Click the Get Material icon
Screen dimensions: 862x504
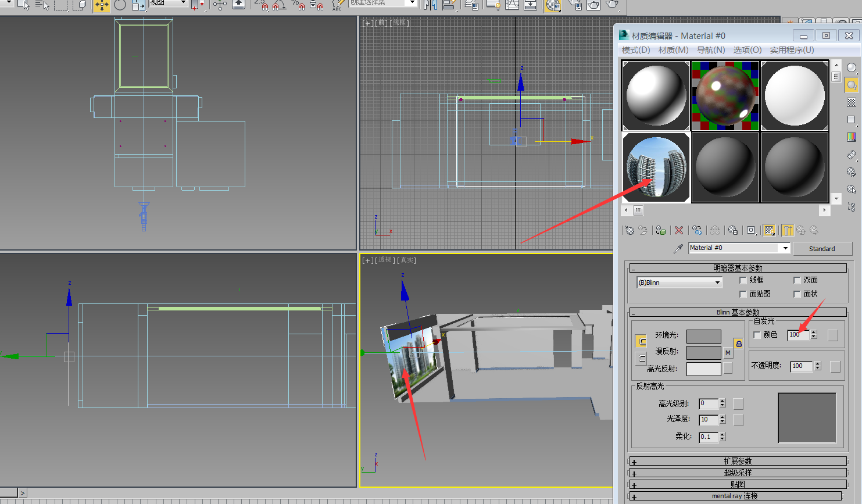[x=629, y=231]
